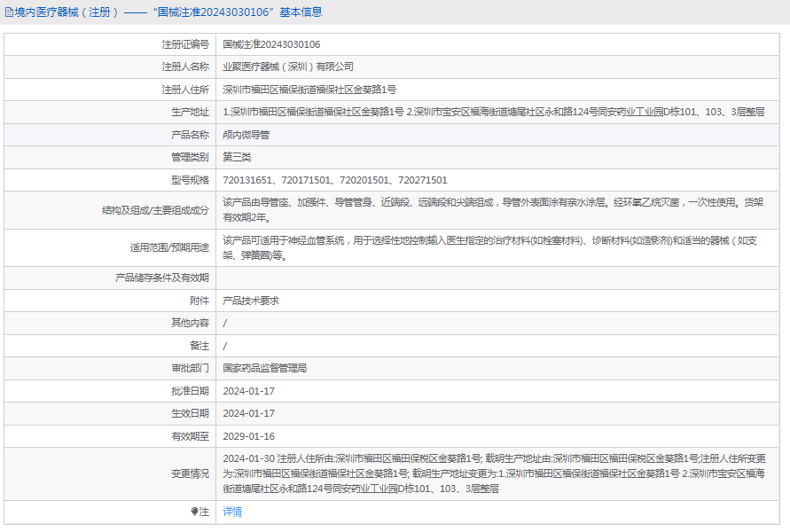Click product name 颅内微导管
This screenshot has width=790, height=532.
(x=246, y=135)
